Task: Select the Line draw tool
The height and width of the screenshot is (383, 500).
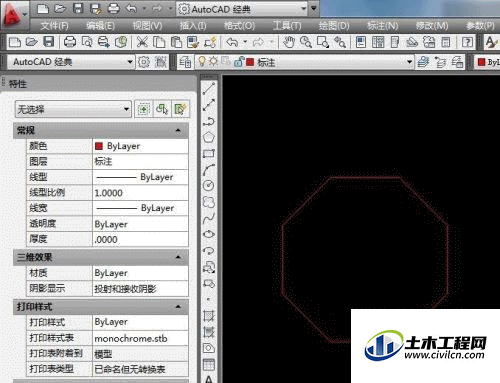Action: (209, 89)
